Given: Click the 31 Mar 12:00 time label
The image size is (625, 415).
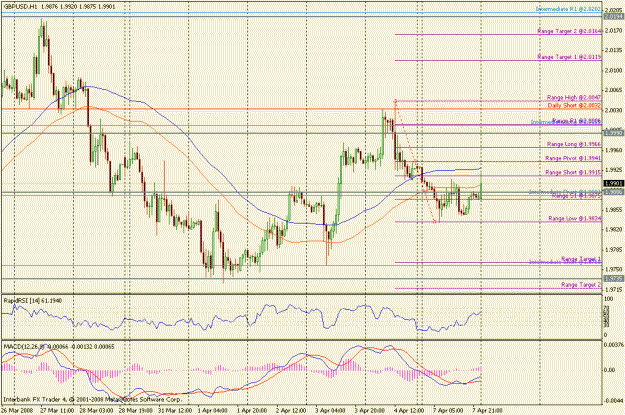Looking at the screenshot, I should pyautogui.click(x=175, y=410).
